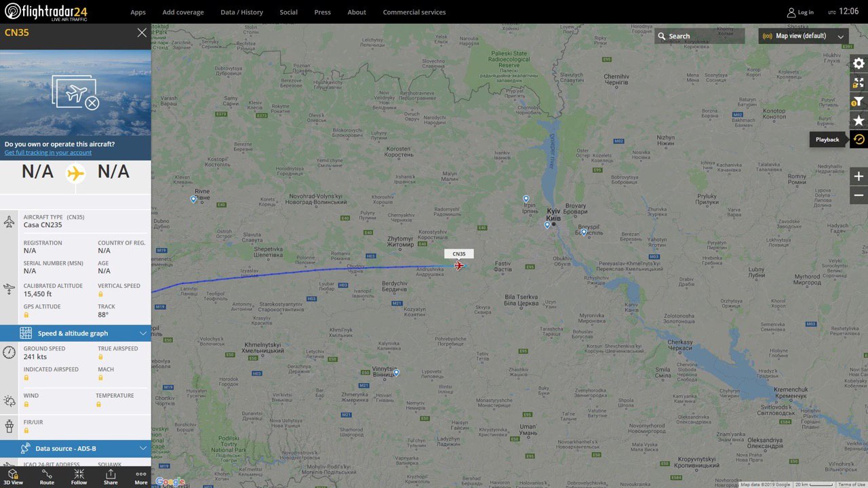Open the More options menu
Screen dimensions: 868x488
pyautogui.click(x=141, y=477)
